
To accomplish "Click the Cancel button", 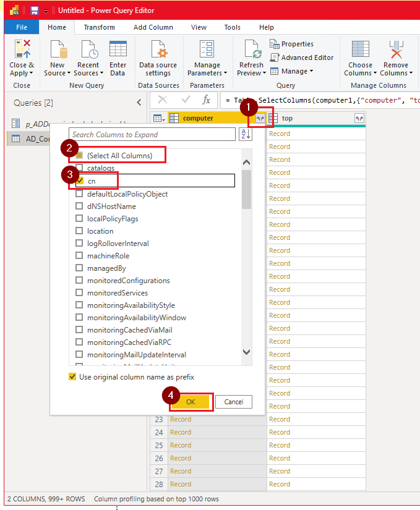I will [x=234, y=402].
